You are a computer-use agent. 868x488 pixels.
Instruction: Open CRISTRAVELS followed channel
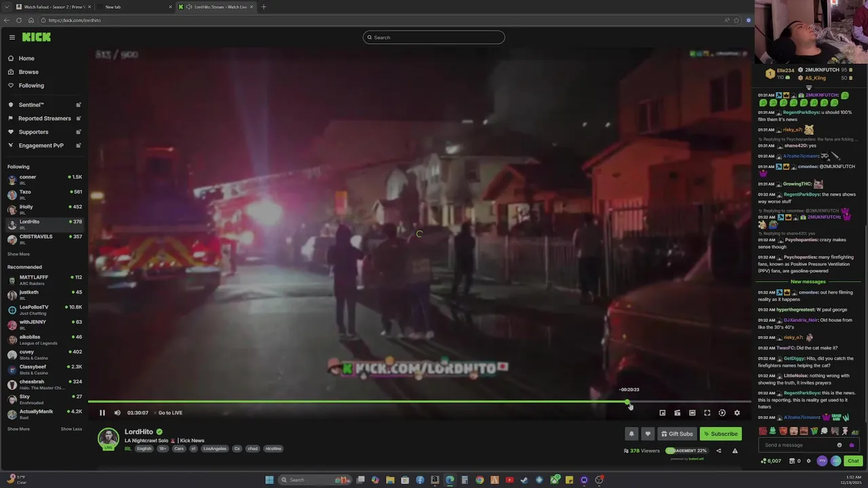coord(44,239)
